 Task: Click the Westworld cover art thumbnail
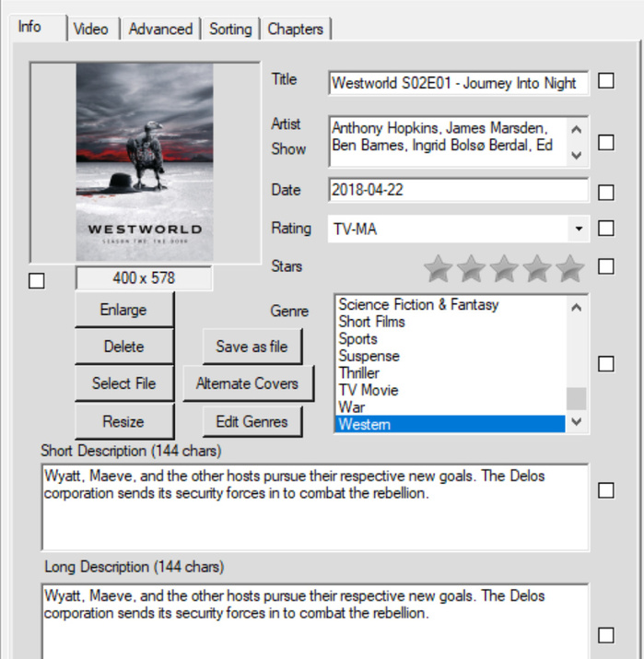tap(145, 162)
